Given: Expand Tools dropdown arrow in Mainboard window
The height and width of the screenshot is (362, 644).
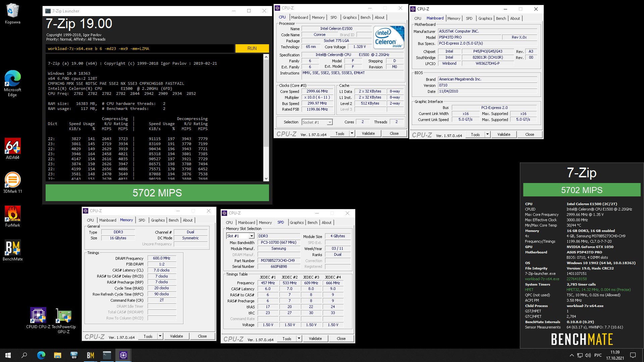Looking at the screenshot, I should (487, 134).
